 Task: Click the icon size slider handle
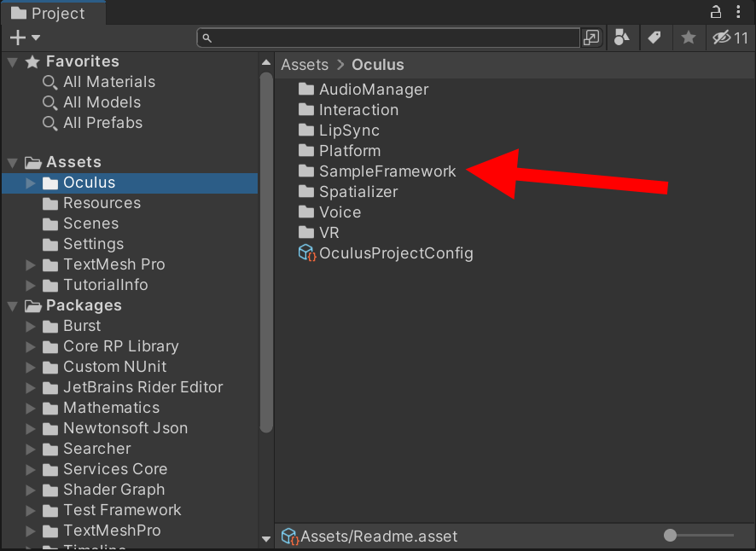click(670, 535)
